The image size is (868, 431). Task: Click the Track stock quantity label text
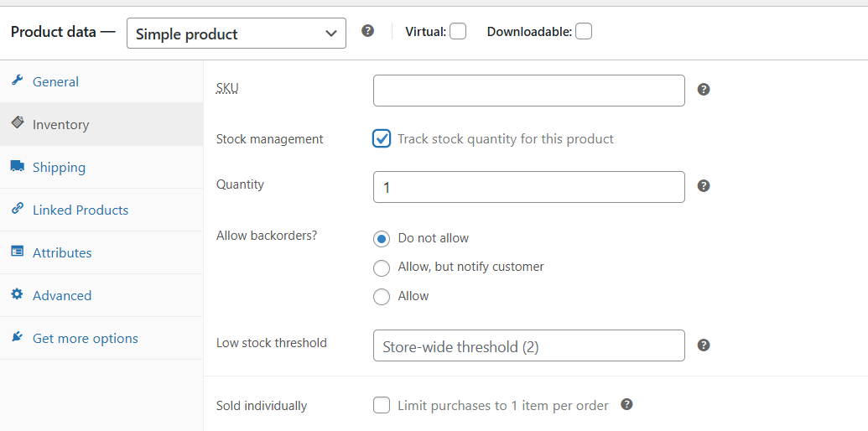coord(506,139)
